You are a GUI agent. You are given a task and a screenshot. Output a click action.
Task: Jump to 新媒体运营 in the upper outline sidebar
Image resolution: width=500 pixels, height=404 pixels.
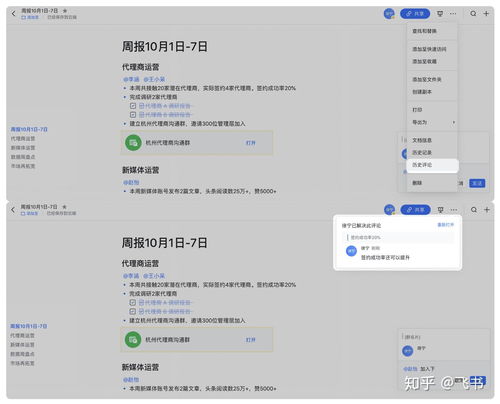23,148
